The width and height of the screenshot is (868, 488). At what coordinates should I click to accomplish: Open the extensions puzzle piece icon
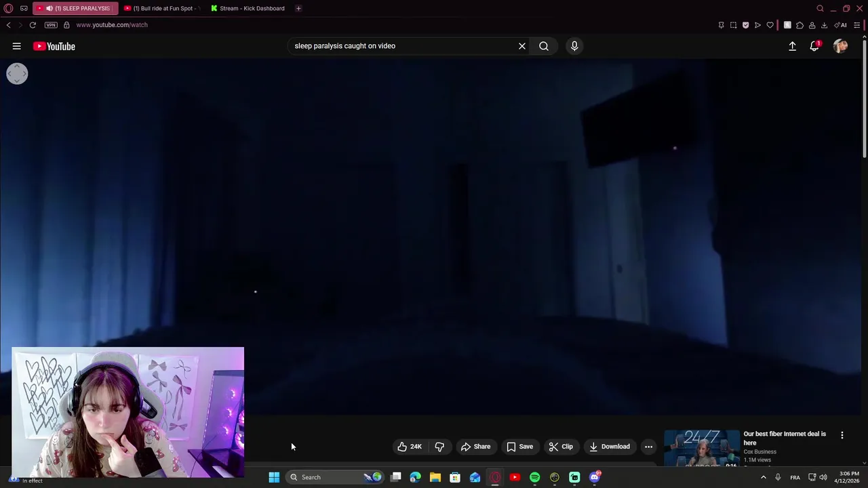coord(800,25)
